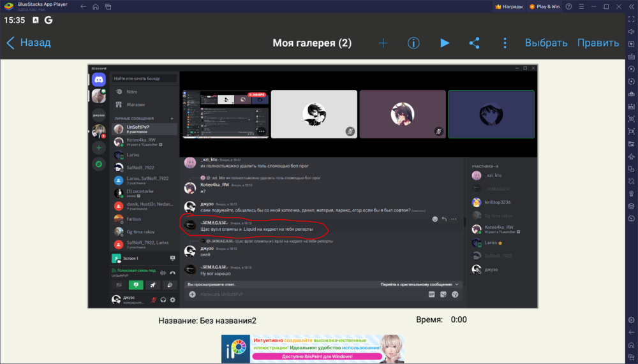Share the artwork using share icon

point(475,43)
